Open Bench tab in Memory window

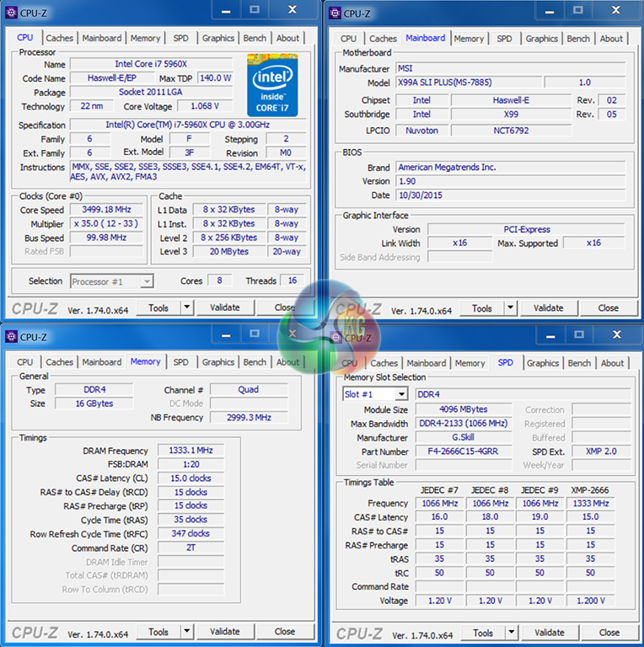point(255,362)
